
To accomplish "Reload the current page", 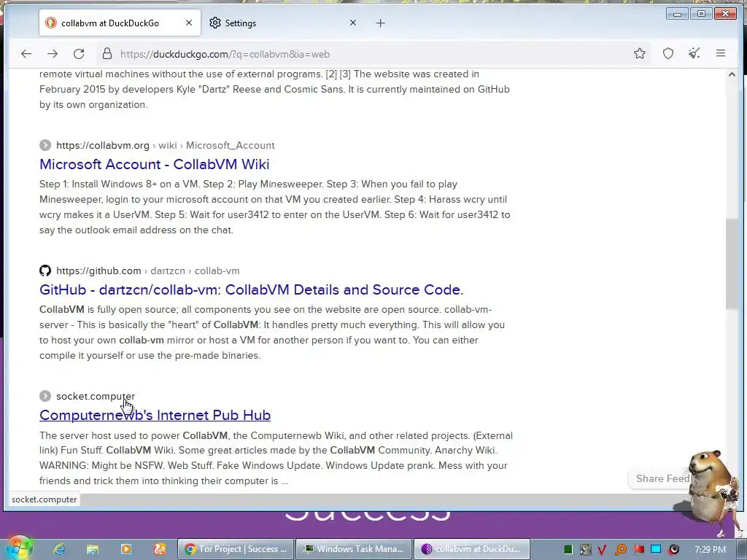I will tap(79, 54).
